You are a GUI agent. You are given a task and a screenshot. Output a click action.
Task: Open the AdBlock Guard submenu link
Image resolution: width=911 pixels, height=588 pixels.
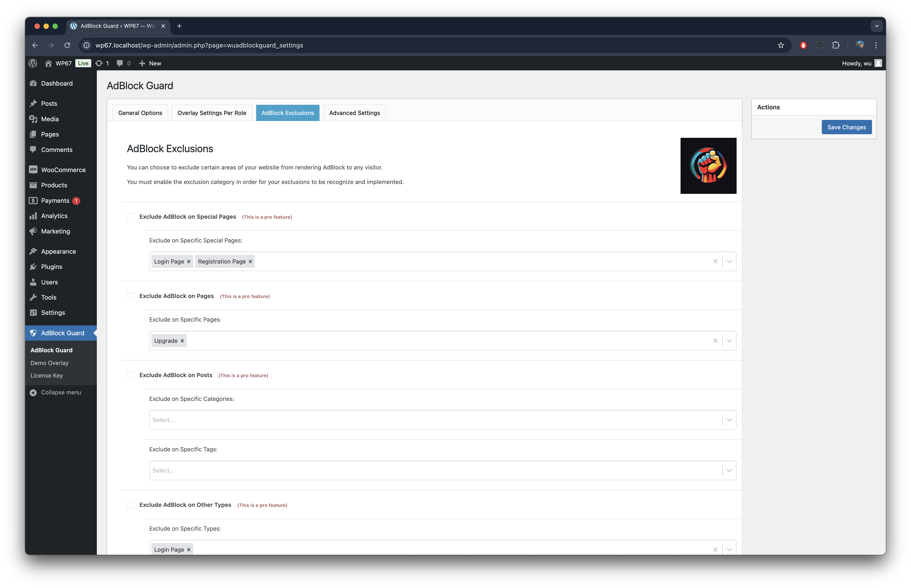click(x=51, y=350)
